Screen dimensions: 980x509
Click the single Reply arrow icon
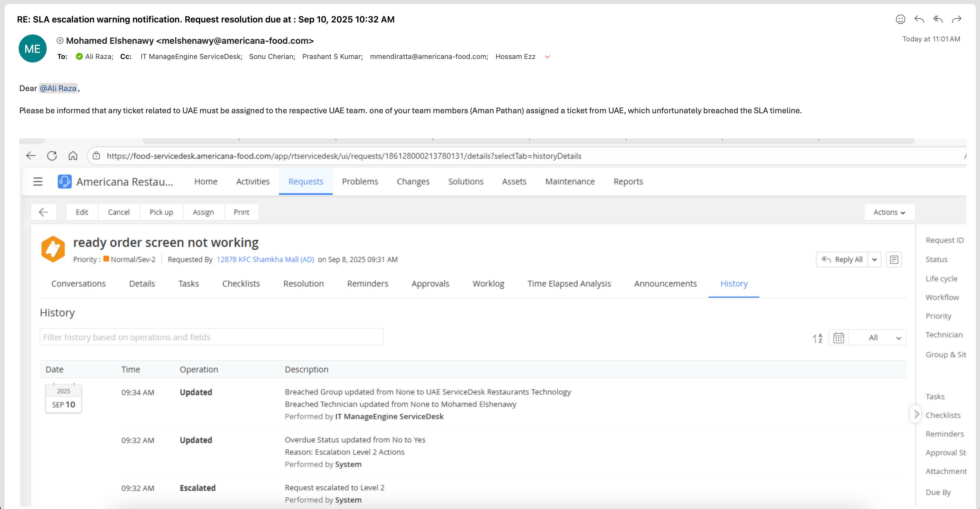click(x=919, y=19)
